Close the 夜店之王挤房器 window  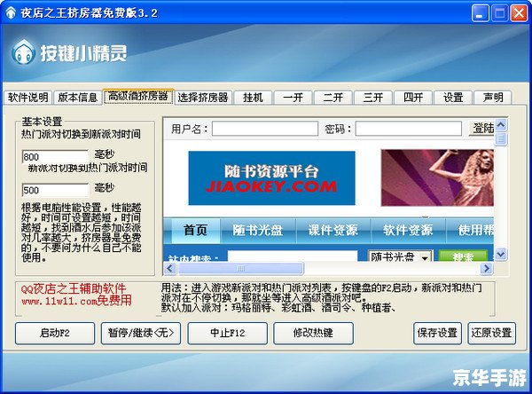coord(519,13)
